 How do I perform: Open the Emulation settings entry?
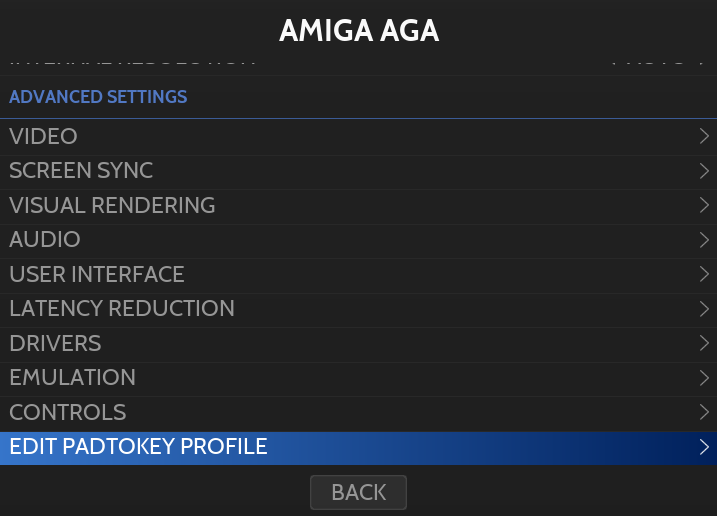click(72, 378)
